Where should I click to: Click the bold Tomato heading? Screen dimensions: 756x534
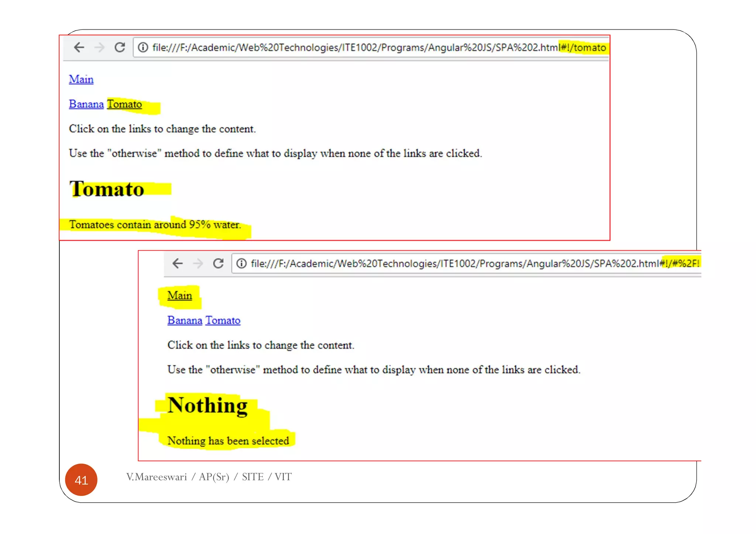107,189
